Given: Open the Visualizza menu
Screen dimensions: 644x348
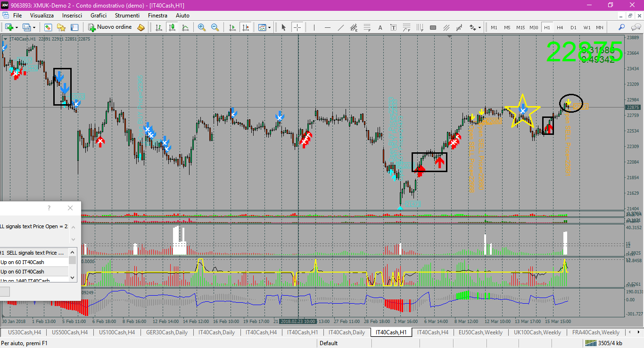Looking at the screenshot, I should pos(42,16).
